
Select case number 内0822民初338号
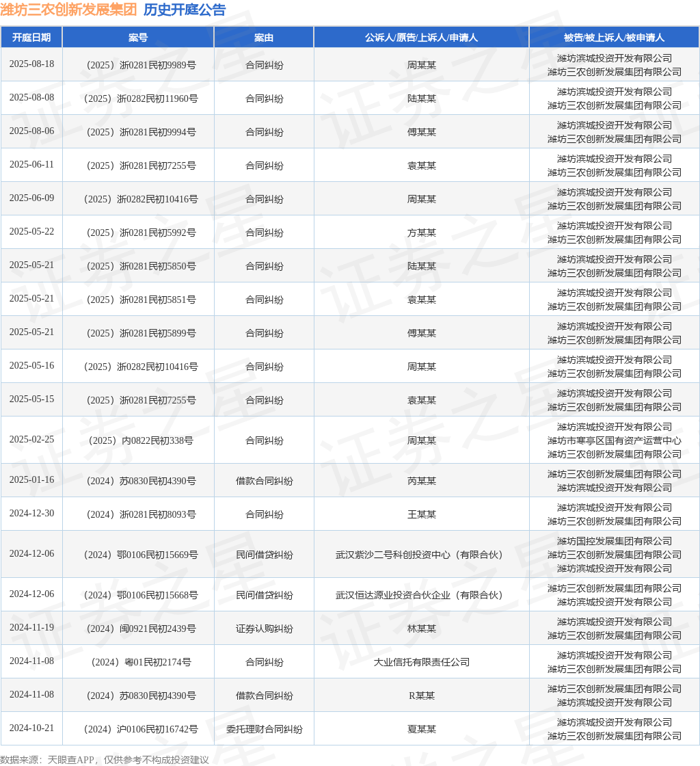pos(141,440)
